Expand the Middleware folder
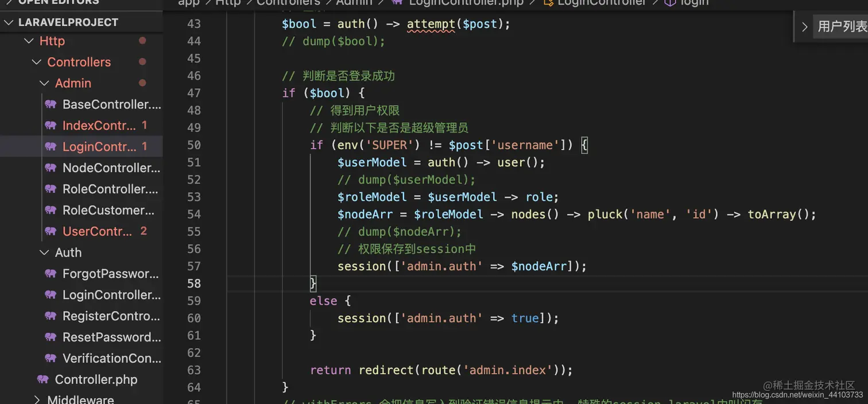Viewport: 868px width, 404px height. (x=37, y=399)
